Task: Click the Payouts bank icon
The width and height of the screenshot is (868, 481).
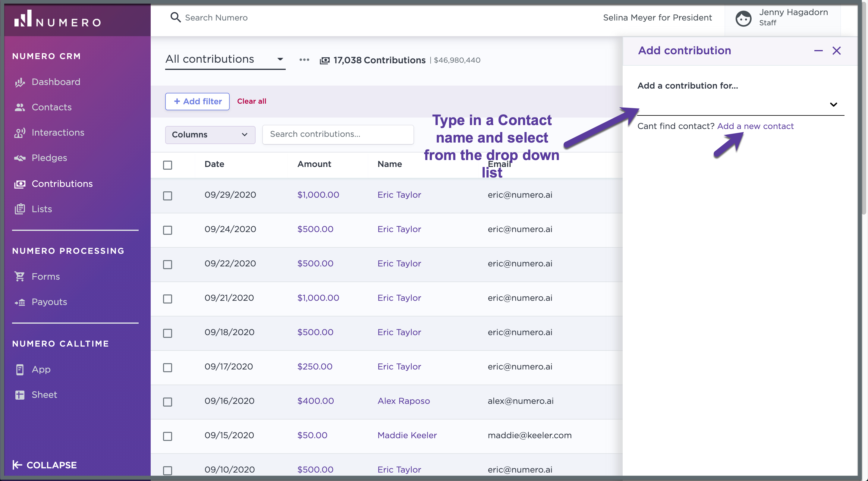Action: (20, 302)
